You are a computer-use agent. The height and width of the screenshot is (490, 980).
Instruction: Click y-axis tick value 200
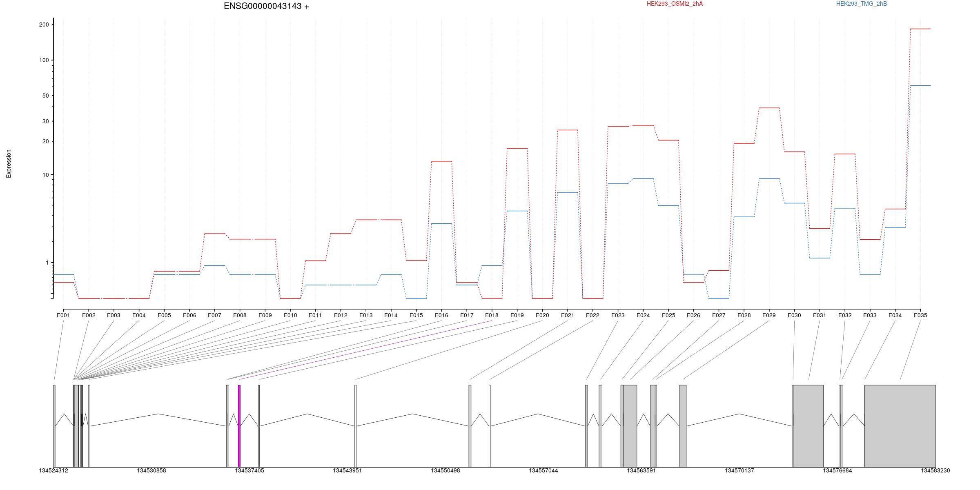[44, 24]
